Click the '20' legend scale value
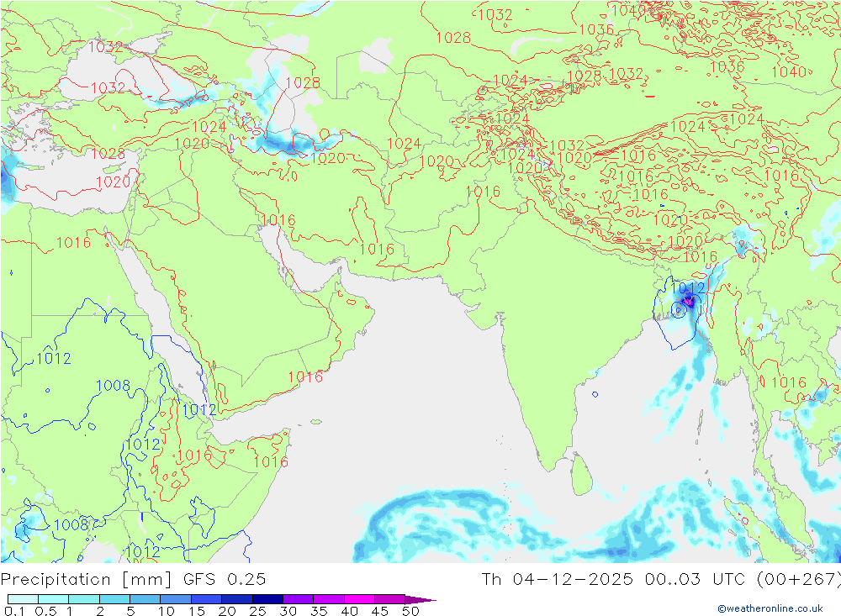This screenshot has height=616, width=841. [227, 611]
